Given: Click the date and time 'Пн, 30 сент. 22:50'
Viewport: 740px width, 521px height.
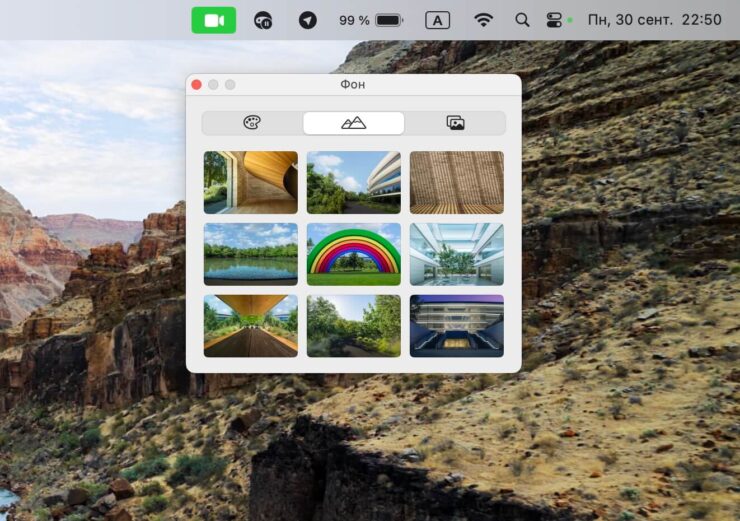Looking at the screenshot, I should [x=654, y=20].
